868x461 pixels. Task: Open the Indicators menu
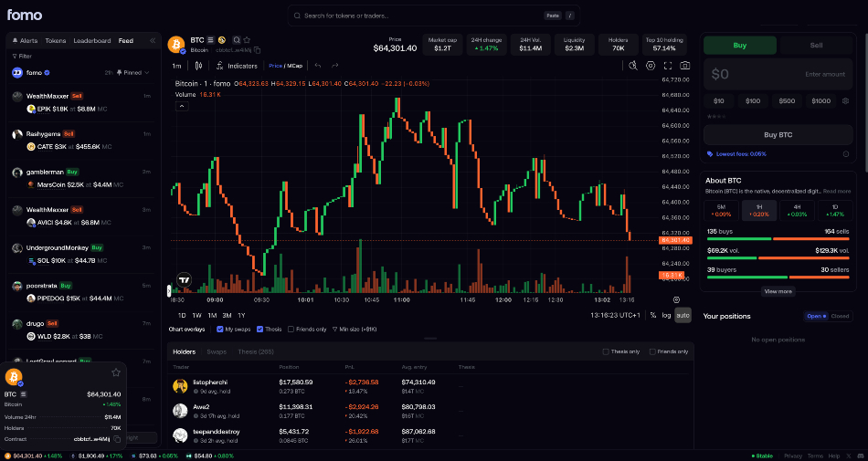[237, 66]
